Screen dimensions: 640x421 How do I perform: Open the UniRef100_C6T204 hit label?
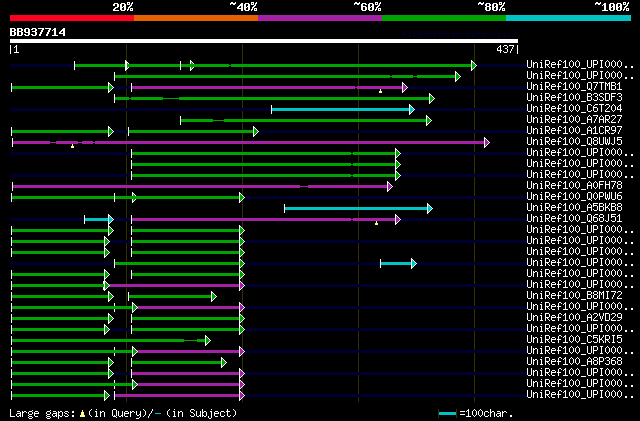tap(574, 109)
